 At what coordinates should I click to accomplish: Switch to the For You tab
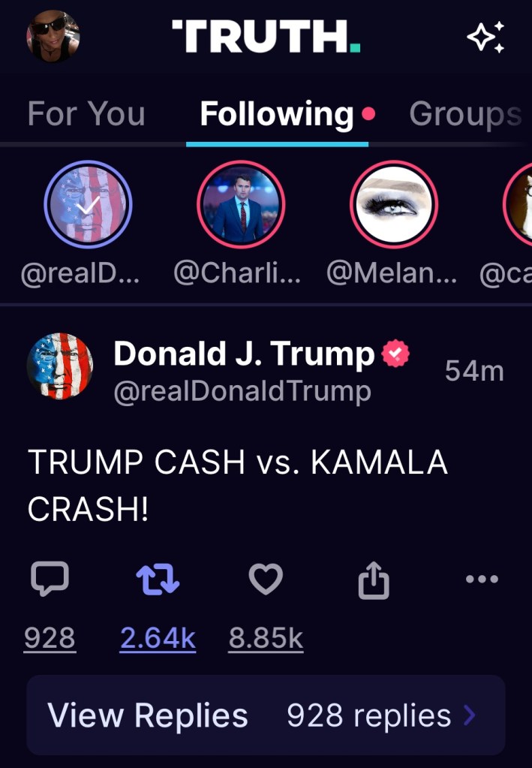pos(86,114)
